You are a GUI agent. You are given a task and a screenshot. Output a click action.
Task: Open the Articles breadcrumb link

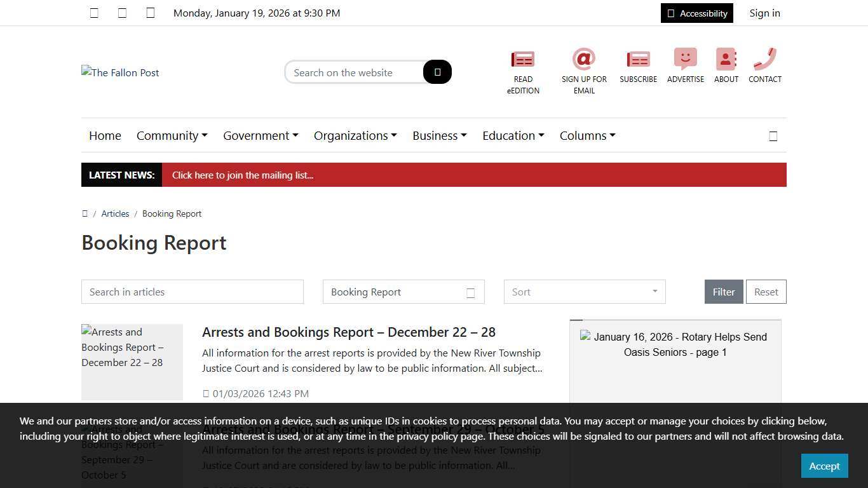(x=115, y=213)
